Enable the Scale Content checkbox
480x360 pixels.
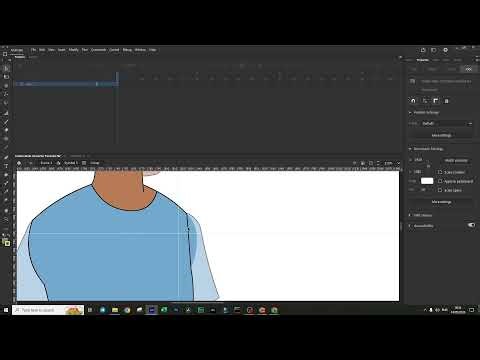click(440, 172)
